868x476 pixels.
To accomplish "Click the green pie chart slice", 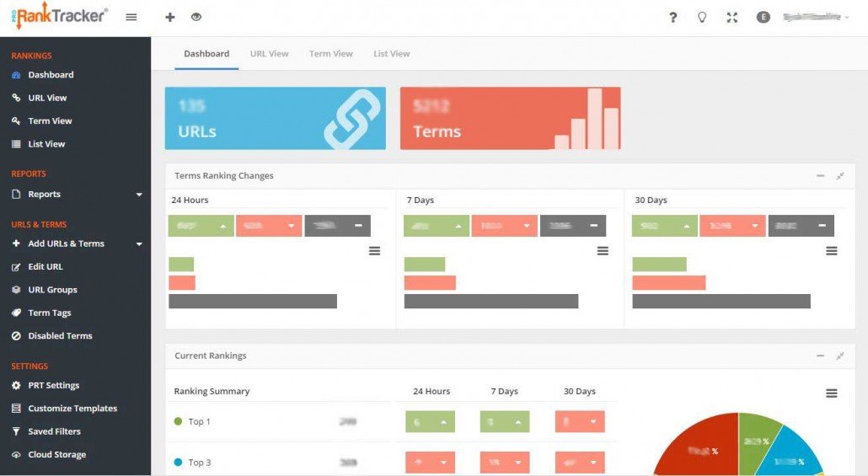I will pyautogui.click(x=756, y=441).
